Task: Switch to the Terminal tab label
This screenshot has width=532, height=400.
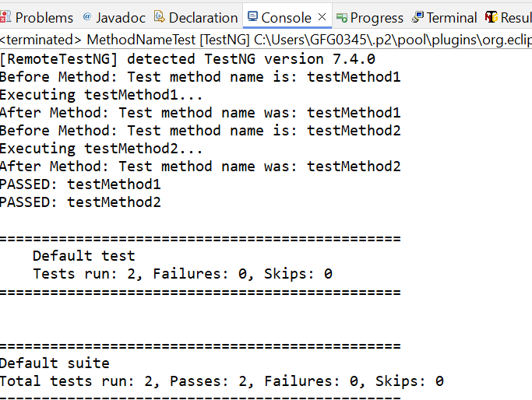Action: click(452, 18)
